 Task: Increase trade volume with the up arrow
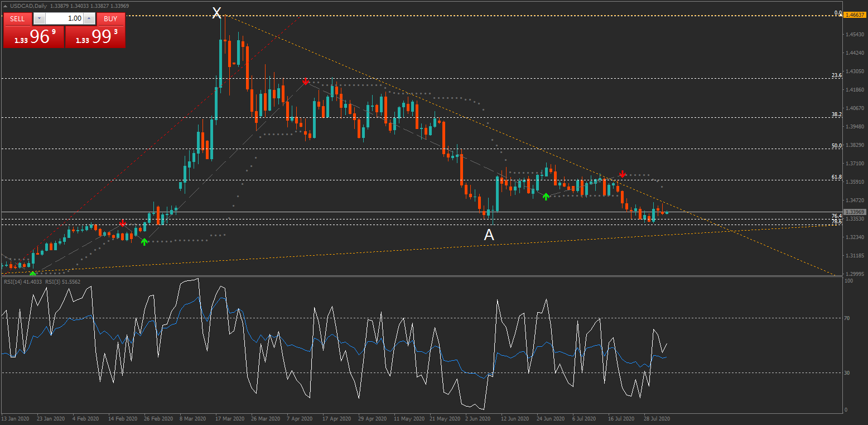pyautogui.click(x=89, y=18)
